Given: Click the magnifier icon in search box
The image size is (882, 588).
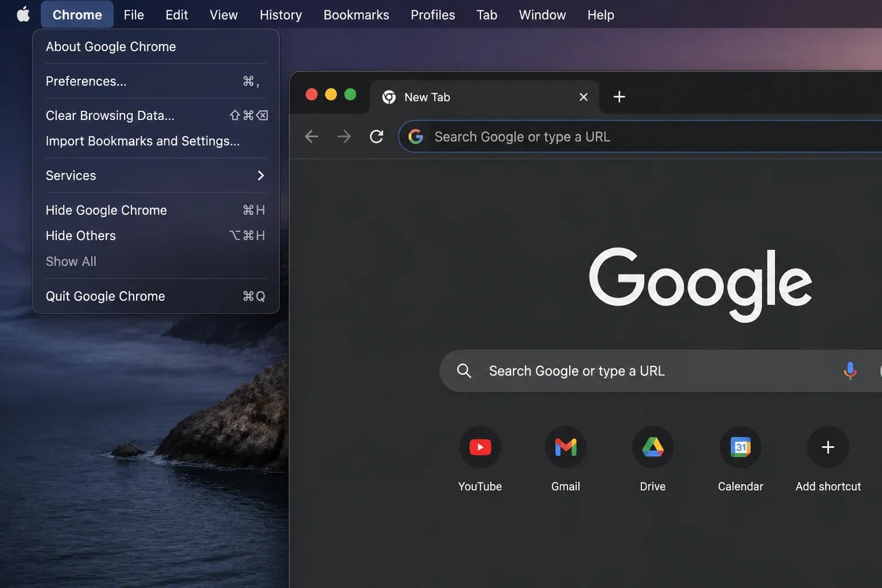Looking at the screenshot, I should [x=464, y=371].
